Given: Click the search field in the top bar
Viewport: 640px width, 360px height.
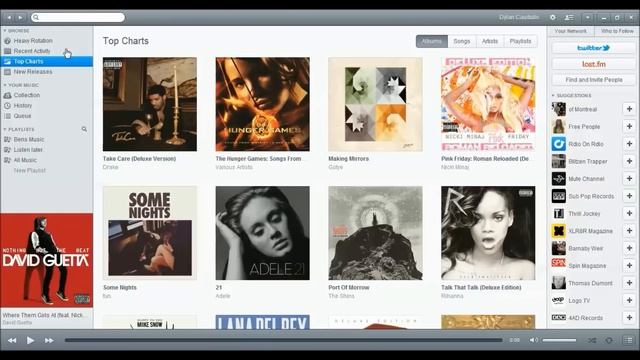Looking at the screenshot, I should pyautogui.click(x=78, y=17).
